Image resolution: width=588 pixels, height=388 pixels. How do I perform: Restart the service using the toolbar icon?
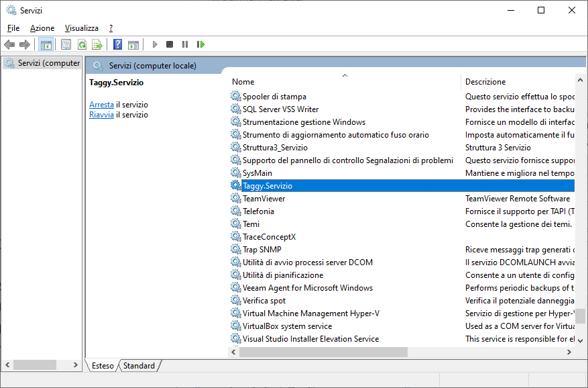pos(200,44)
